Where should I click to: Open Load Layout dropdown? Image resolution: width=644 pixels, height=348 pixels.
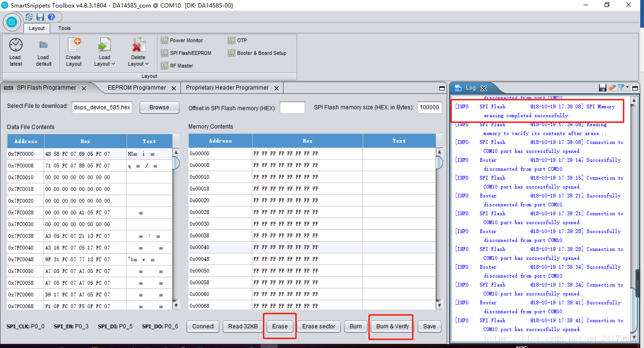point(105,52)
